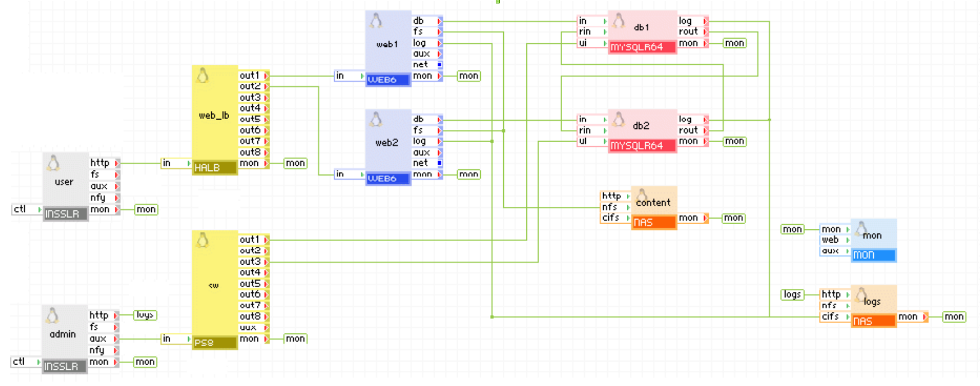This screenshot has height=386, width=980.
Task: Select the in terminal of sw
Action: pyautogui.click(x=176, y=339)
